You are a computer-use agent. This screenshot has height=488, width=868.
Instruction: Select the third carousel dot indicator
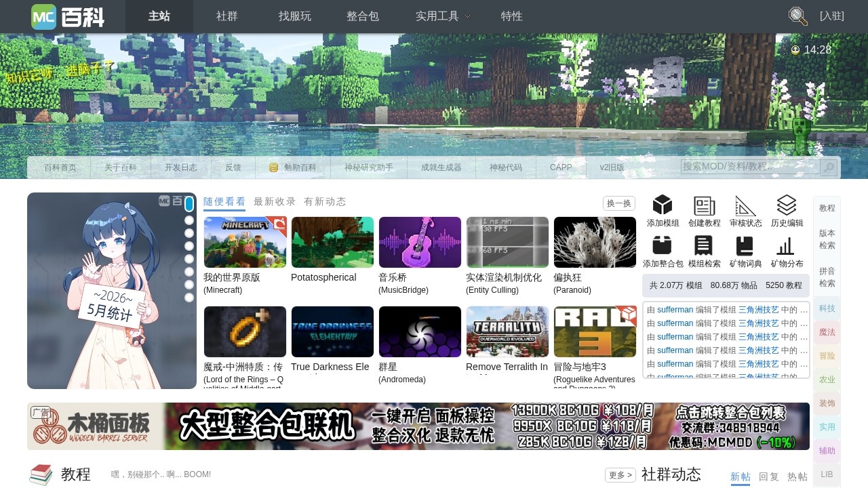tap(189, 233)
